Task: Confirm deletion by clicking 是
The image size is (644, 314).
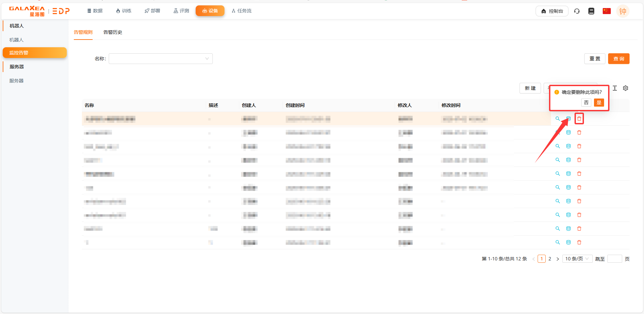Action: click(599, 103)
